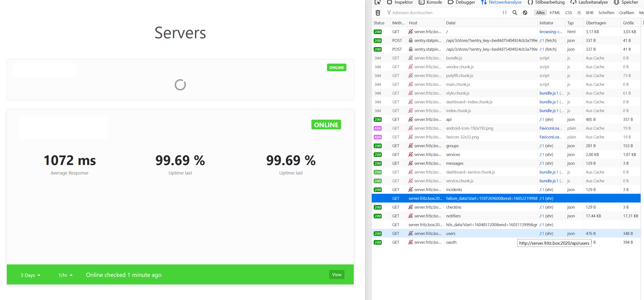
Task: Open the network request search
Action: tap(515, 12)
